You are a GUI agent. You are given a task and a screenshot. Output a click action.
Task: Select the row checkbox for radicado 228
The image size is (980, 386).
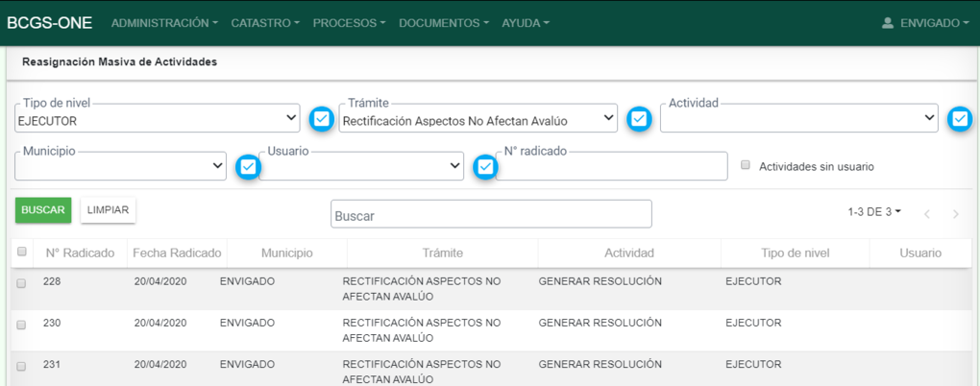coord(21,283)
